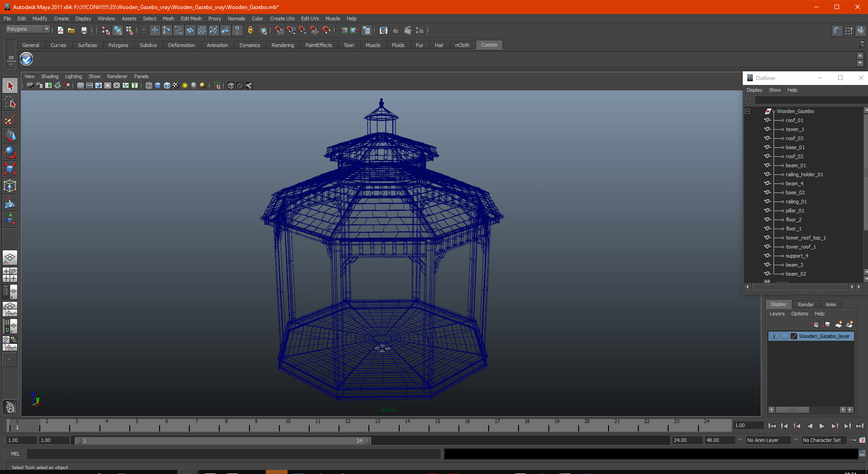
Task: Click the blue checkmark shelf button
Action: [x=27, y=59]
